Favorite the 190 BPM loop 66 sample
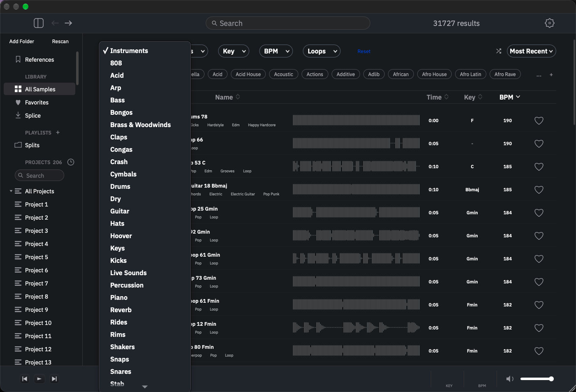 point(539,144)
